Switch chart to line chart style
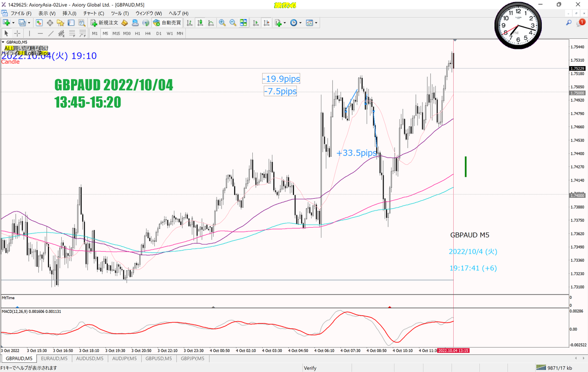The image size is (588, 372). pyautogui.click(x=211, y=23)
